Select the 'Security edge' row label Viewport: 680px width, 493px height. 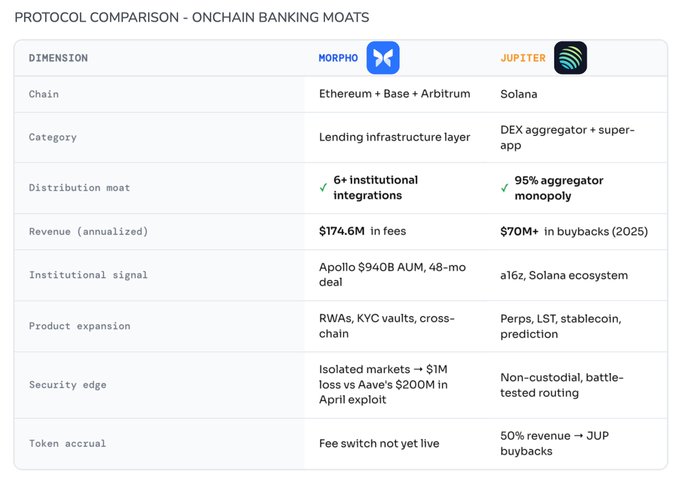point(68,385)
